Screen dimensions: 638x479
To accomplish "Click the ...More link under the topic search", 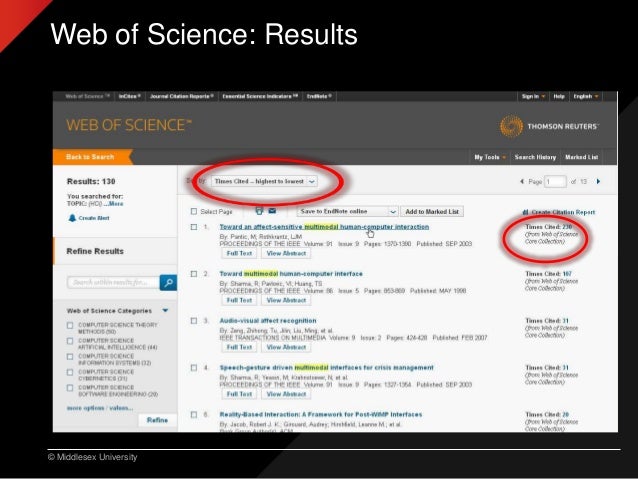I will (x=113, y=203).
